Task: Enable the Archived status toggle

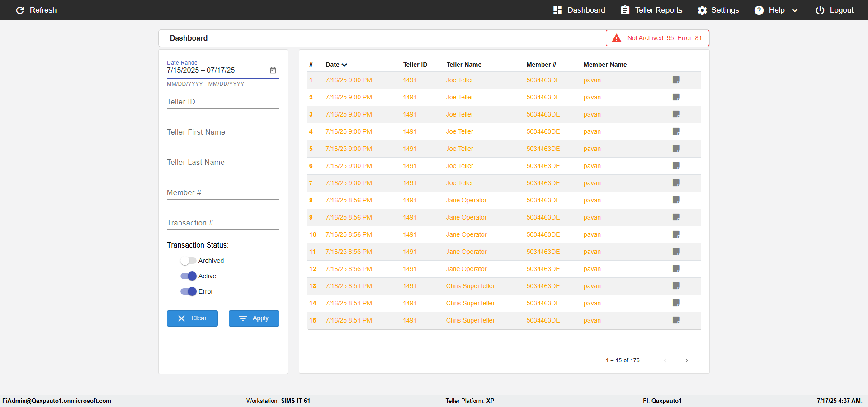Action: (x=188, y=261)
